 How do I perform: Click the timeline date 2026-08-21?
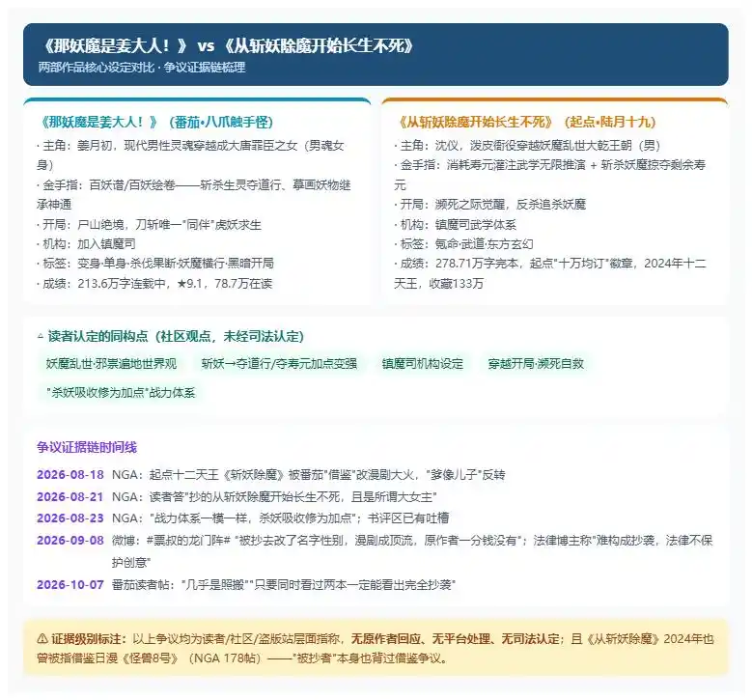click(70, 497)
